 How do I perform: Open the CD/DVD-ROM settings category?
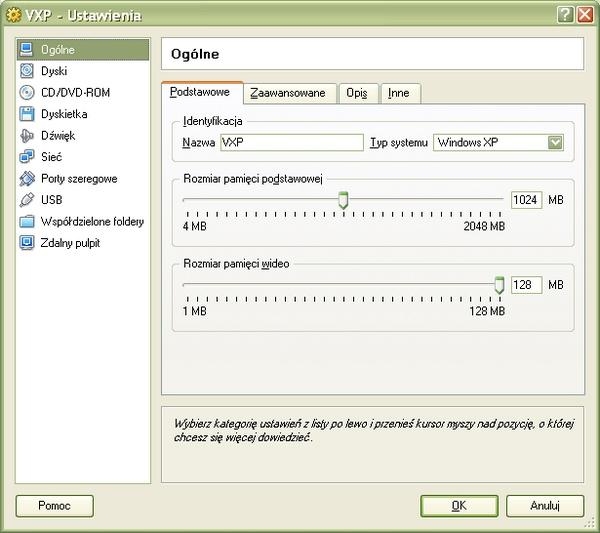pos(75,93)
